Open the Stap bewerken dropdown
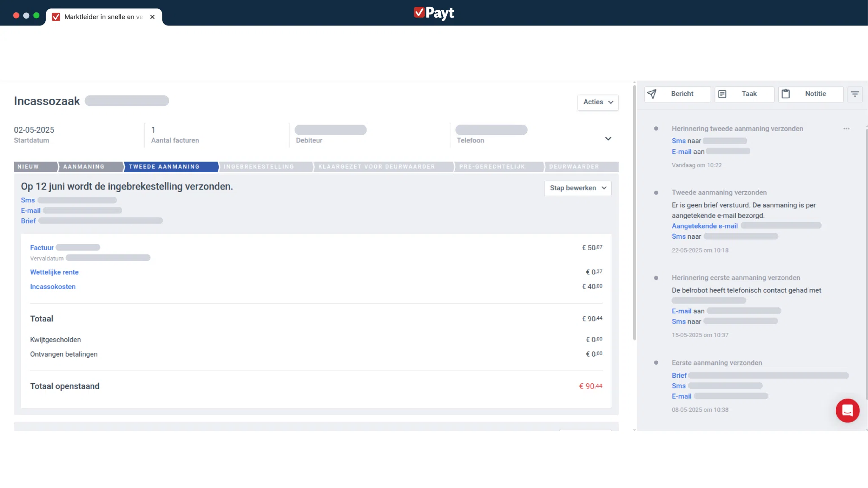 (x=577, y=188)
